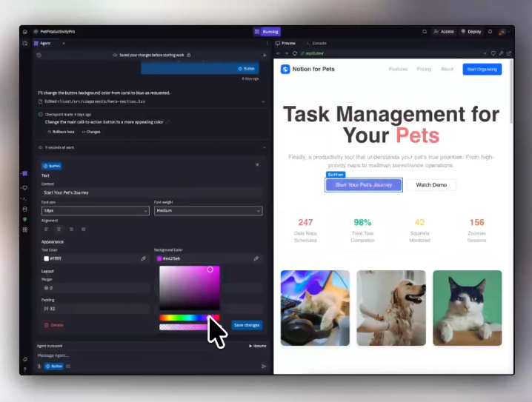This screenshot has width=532, height=402.
Task: Click the Notion for Pets logo
Action: [x=285, y=69]
